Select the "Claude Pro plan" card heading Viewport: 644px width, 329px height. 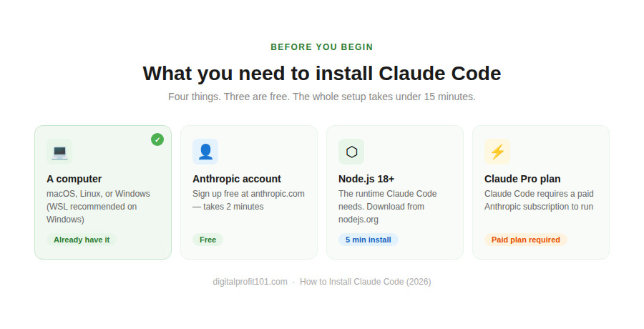[x=522, y=179]
